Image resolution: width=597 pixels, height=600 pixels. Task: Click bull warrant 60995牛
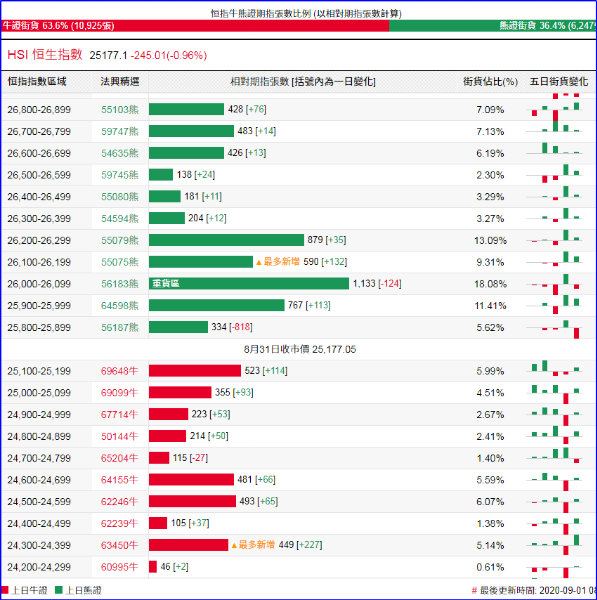[x=119, y=567]
